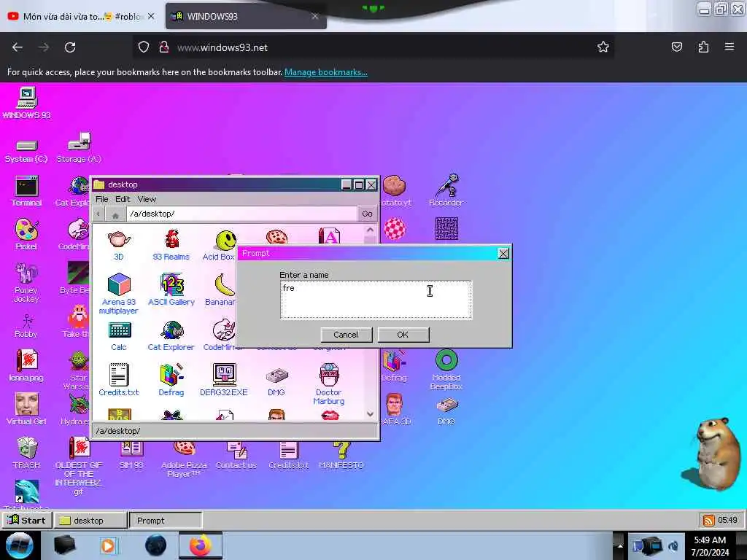This screenshot has width=747, height=560.
Task: Reload the page in the browser
Action: pyautogui.click(x=70, y=47)
